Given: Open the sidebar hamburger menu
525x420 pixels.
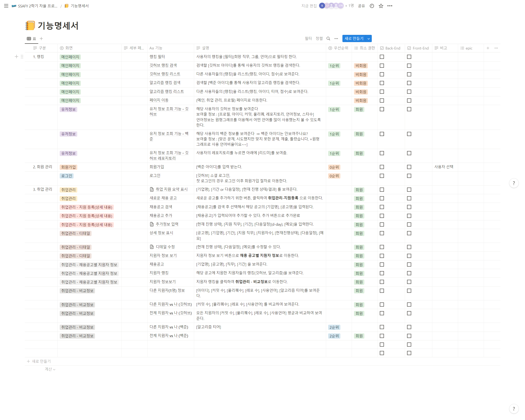Looking at the screenshot, I should click(6, 6).
